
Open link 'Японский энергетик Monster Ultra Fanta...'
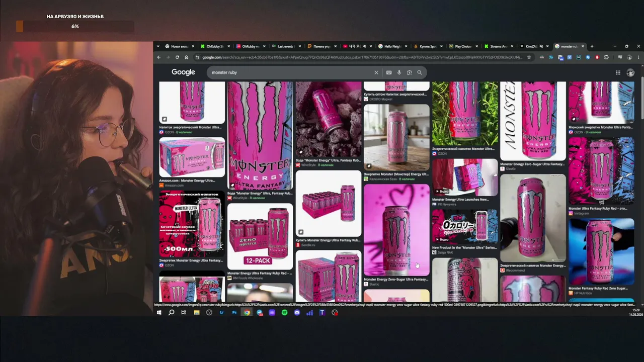pos(601,127)
